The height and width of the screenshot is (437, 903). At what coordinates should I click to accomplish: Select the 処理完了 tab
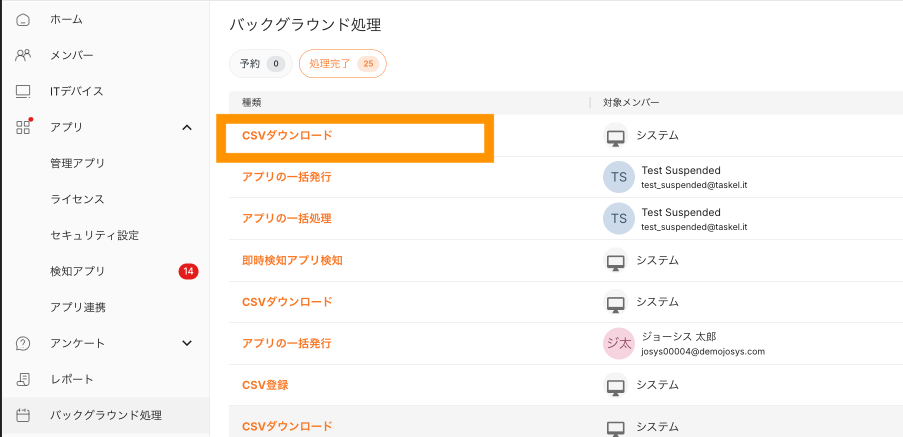[x=342, y=64]
